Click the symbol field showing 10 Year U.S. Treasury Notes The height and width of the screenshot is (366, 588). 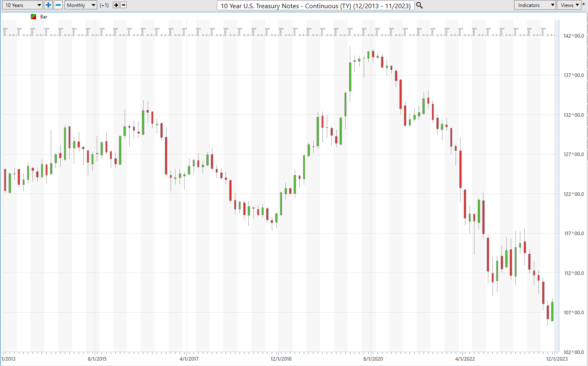[x=316, y=6]
